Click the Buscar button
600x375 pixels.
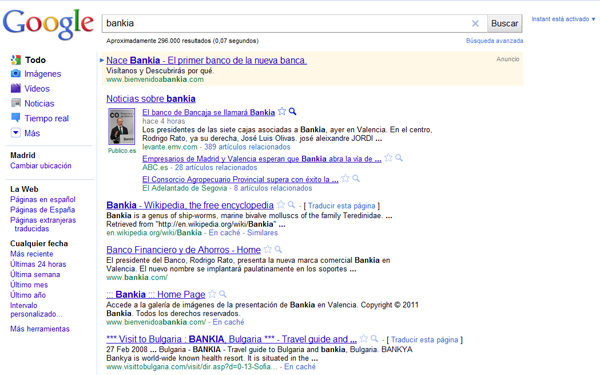click(504, 23)
